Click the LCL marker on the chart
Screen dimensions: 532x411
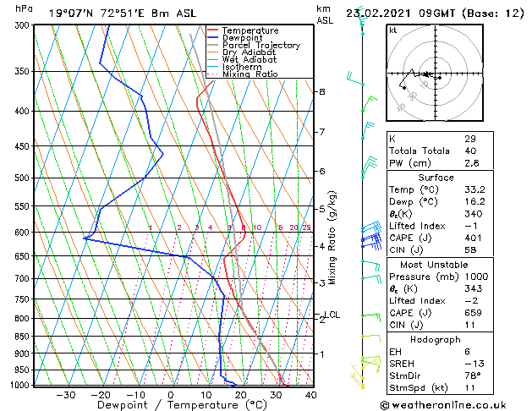332,315
